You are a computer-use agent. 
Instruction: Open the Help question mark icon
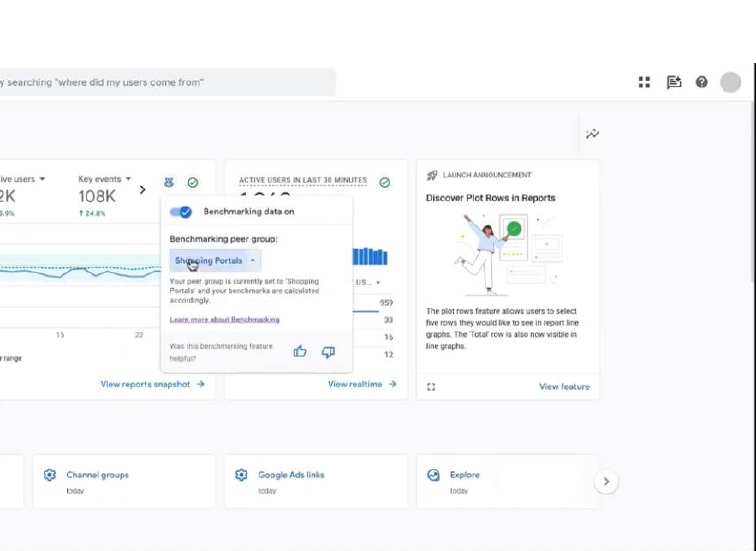pos(702,82)
